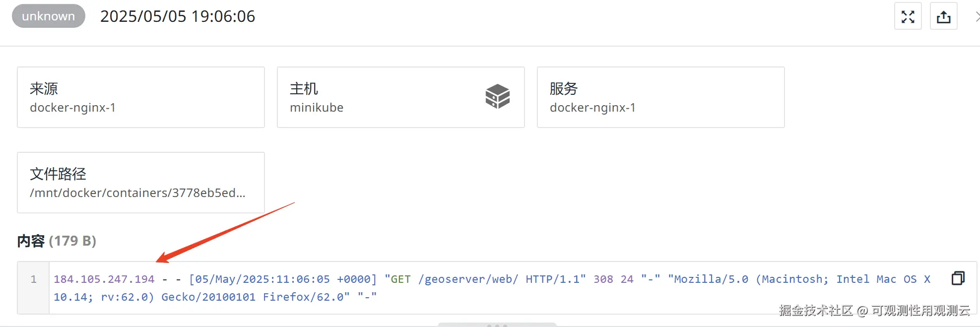Click the gray 'unknown' status badge
Viewport: 980px width, 327px height.
click(49, 16)
